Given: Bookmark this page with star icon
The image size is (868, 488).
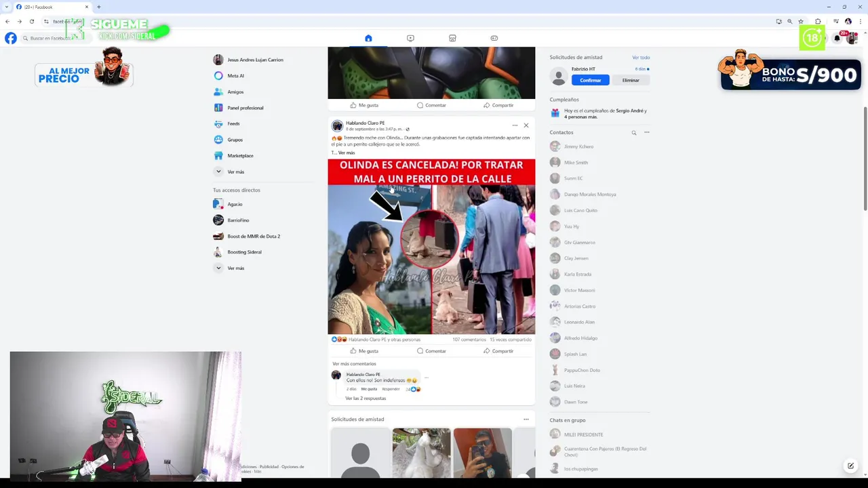Looking at the screenshot, I should tap(801, 22).
